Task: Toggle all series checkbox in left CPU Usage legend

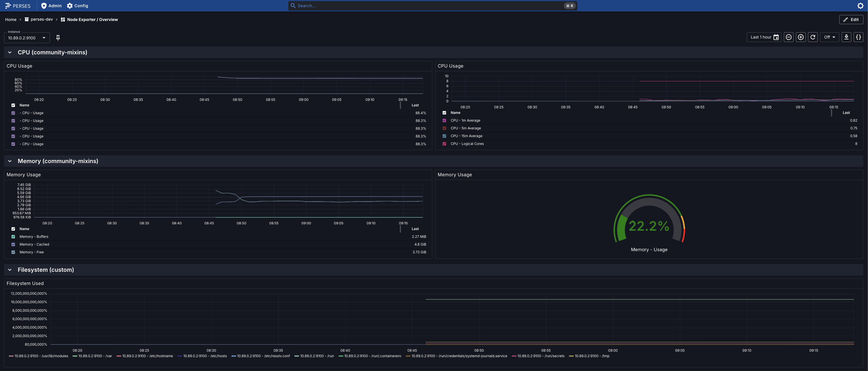Action: 13,105
